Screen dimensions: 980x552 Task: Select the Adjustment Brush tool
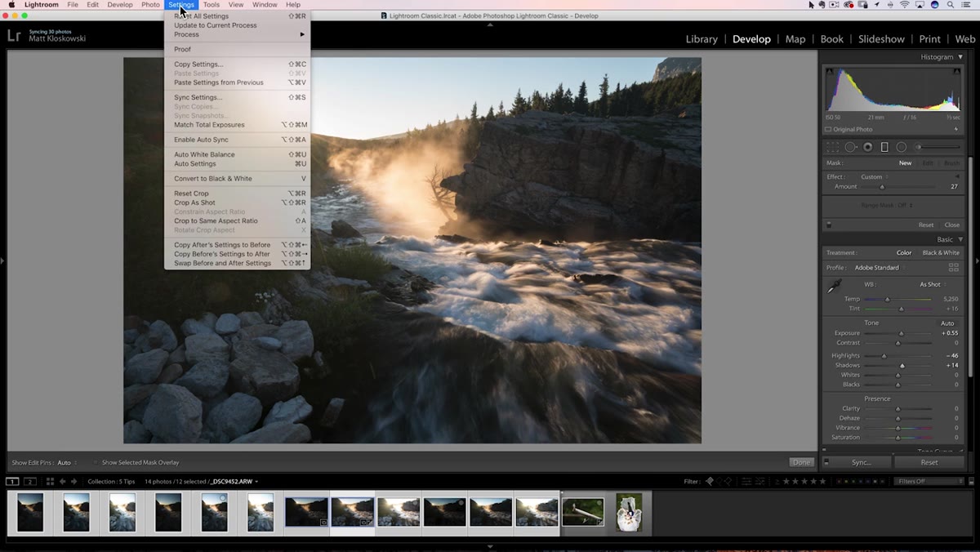(939, 147)
